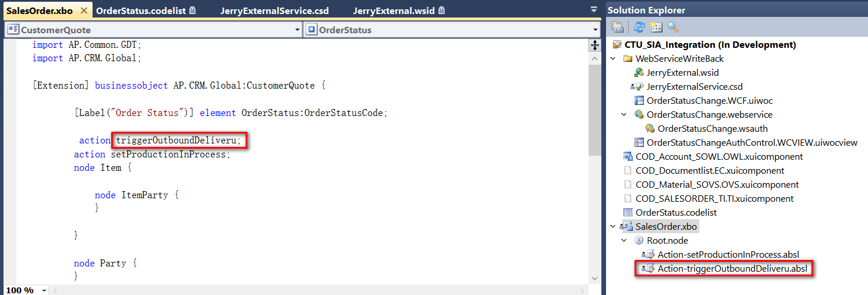Click the OrderStatusChange.webservice gear icon
The image size is (868, 295).
639,115
